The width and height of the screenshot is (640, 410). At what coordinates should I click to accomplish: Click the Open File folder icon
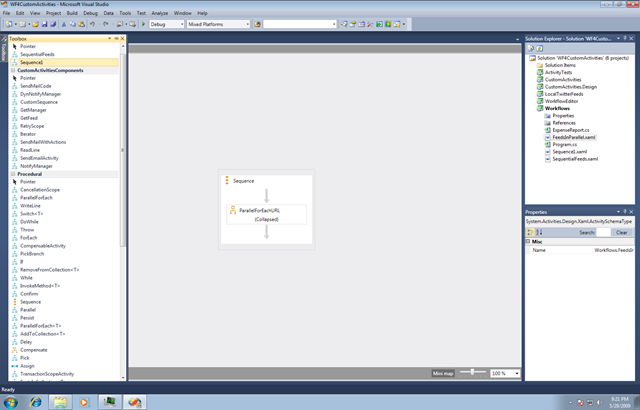[x=36, y=24]
